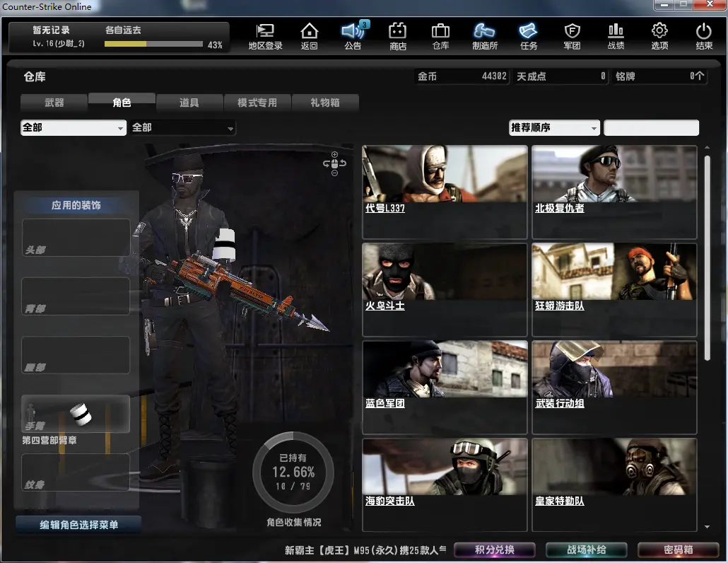Switch to the 道具 items tab

pos(189,102)
